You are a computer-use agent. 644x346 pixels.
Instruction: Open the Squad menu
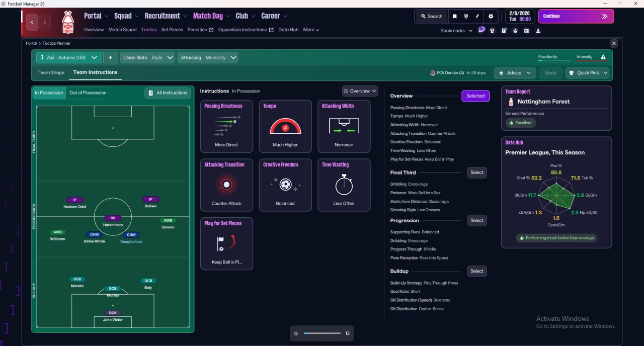coord(126,16)
